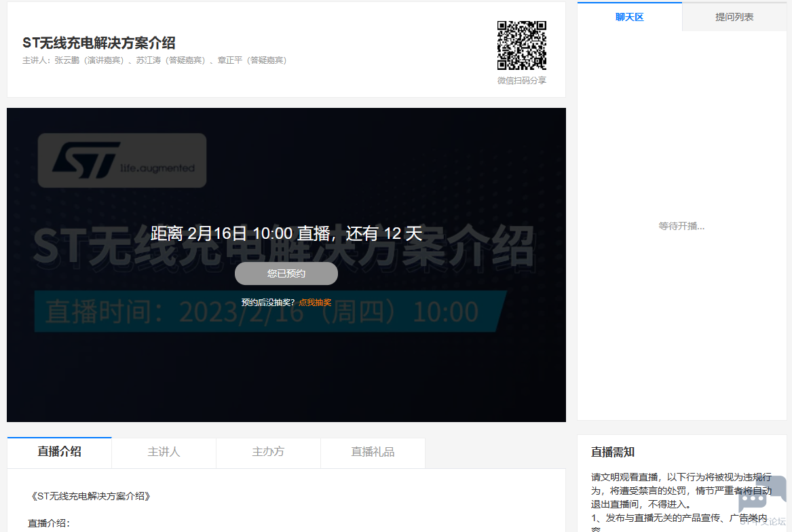
Task: Click the 主讲人 speaker names line
Action: [x=155, y=60]
